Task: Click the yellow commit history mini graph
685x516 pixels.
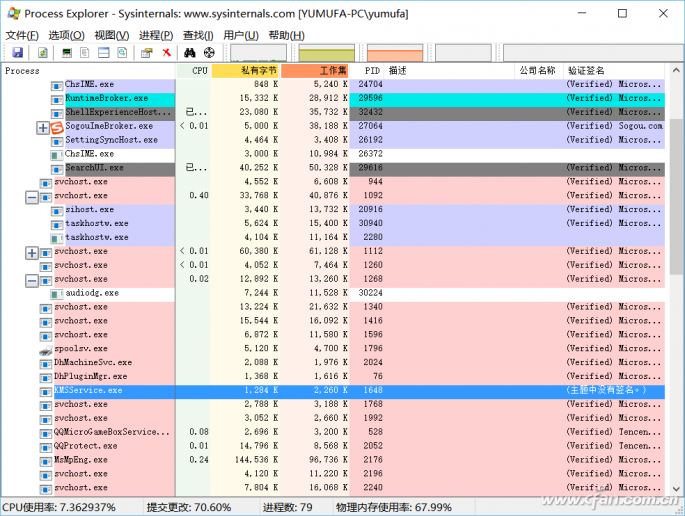Action: (326, 53)
